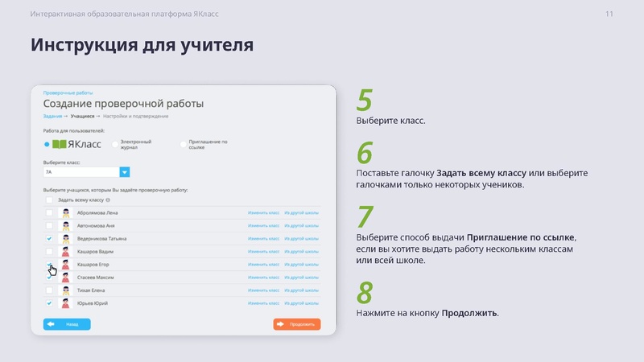Click Изменить класс for Кашаров Егор
Image resolution: width=644 pixels, height=362 pixels.
264,265
